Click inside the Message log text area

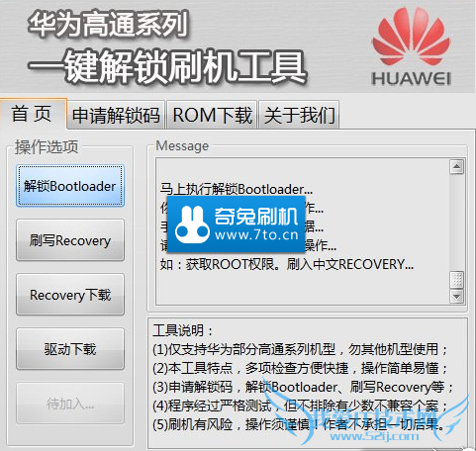click(303, 231)
